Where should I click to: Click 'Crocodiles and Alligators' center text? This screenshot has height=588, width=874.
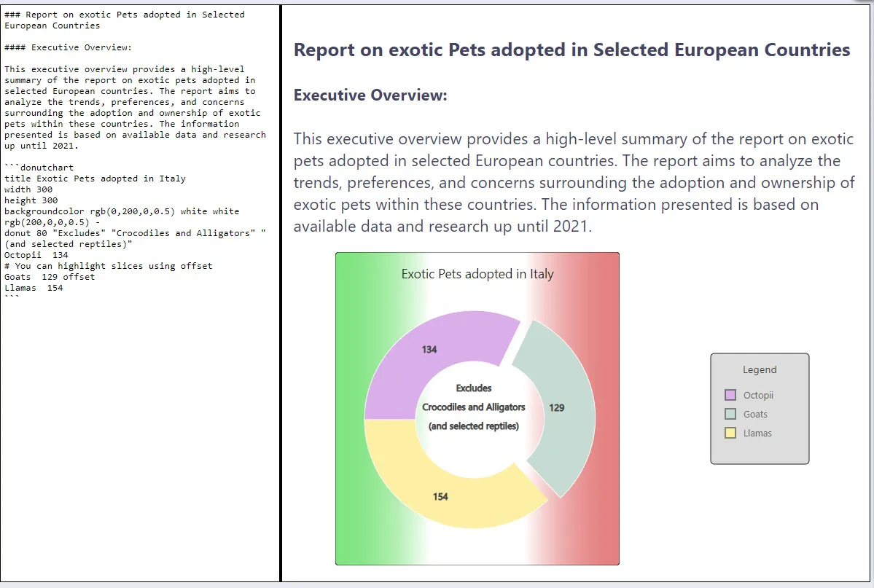474,407
